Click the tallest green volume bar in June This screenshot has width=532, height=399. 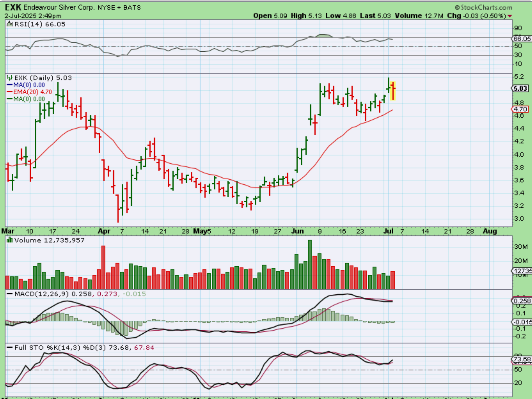(x=310, y=264)
